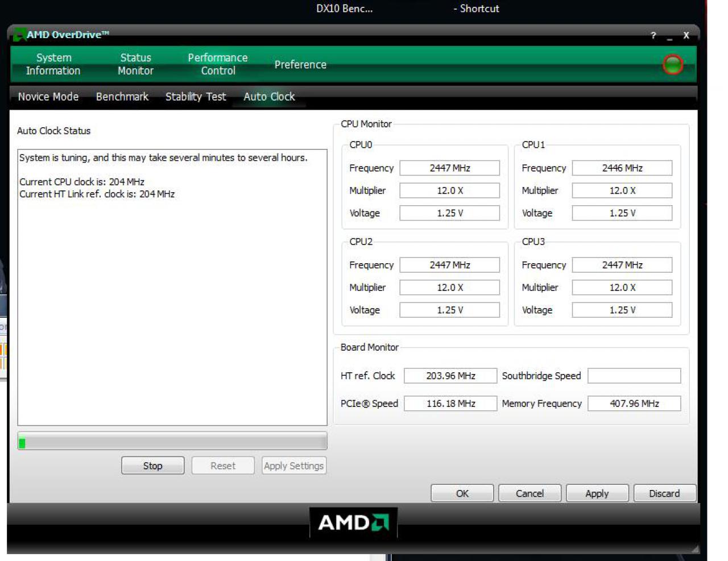728x561 pixels.
Task: Click the AMD logo at bottom
Action: click(353, 522)
